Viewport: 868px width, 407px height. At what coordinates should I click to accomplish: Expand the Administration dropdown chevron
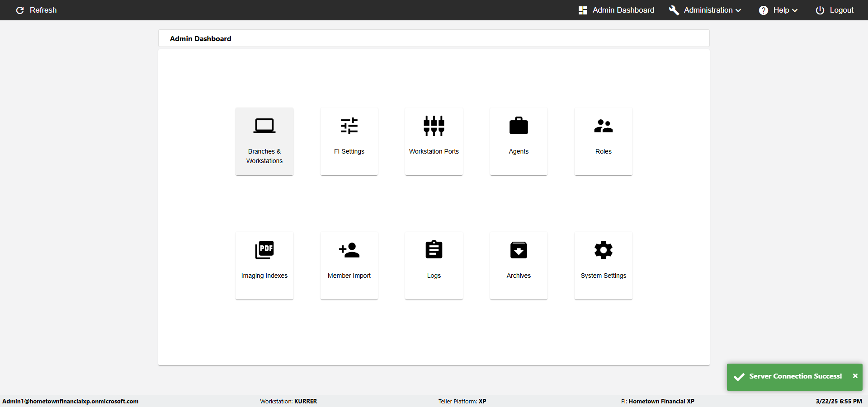[x=738, y=10]
